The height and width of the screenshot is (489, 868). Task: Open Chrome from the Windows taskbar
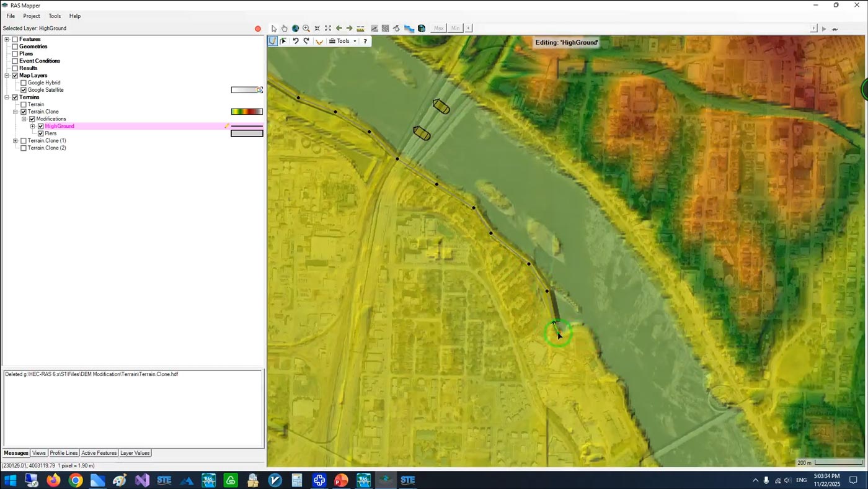(76, 480)
